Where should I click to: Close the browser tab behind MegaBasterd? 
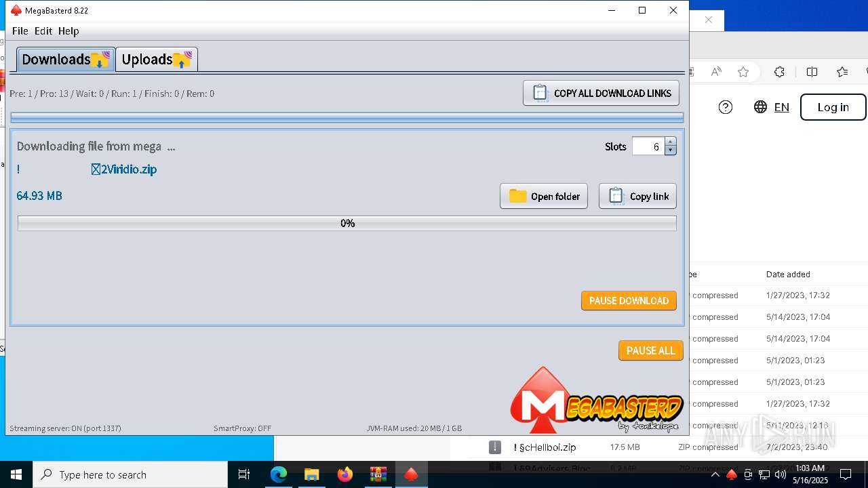(709, 20)
